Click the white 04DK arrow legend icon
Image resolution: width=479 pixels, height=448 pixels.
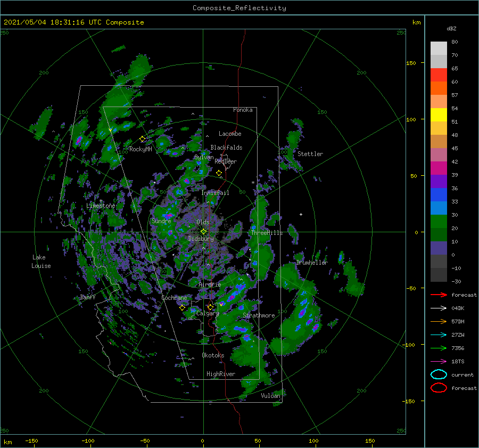(x=439, y=308)
